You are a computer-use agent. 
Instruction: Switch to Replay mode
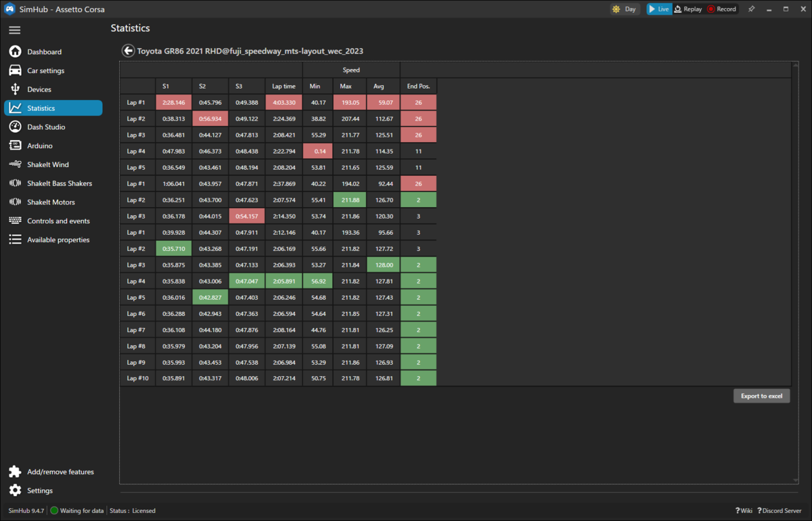(x=688, y=9)
